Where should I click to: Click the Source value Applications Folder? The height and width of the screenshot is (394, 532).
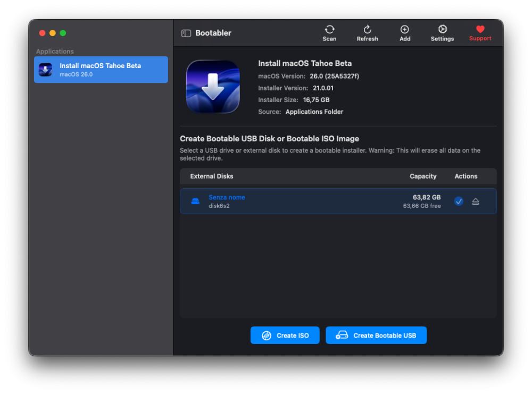(314, 112)
